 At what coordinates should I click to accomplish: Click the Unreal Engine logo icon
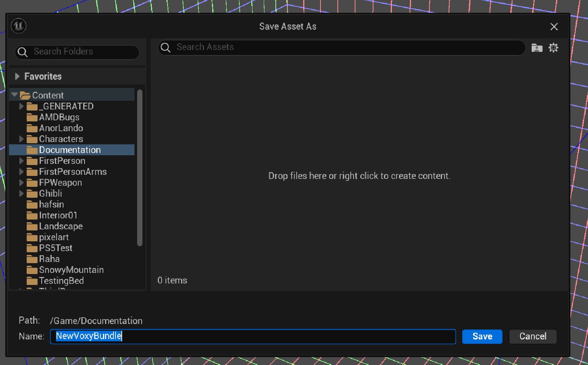pos(18,26)
